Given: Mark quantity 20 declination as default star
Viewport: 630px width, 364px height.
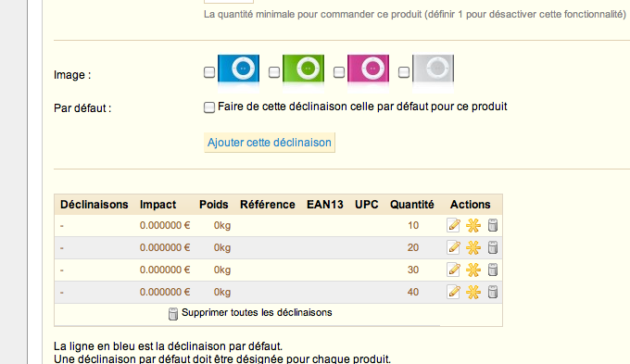Looking at the screenshot, I should point(473,247).
